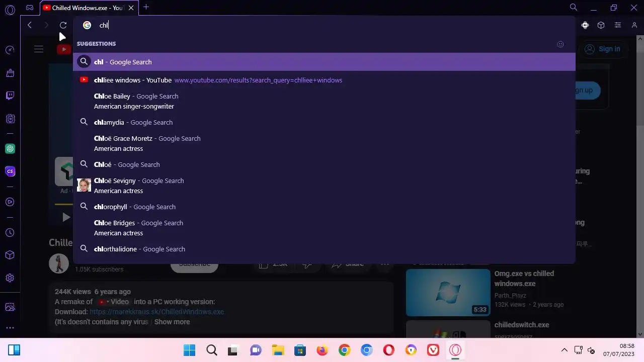
Task: Open File Explorer from taskbar
Action: pyautogui.click(x=278, y=350)
